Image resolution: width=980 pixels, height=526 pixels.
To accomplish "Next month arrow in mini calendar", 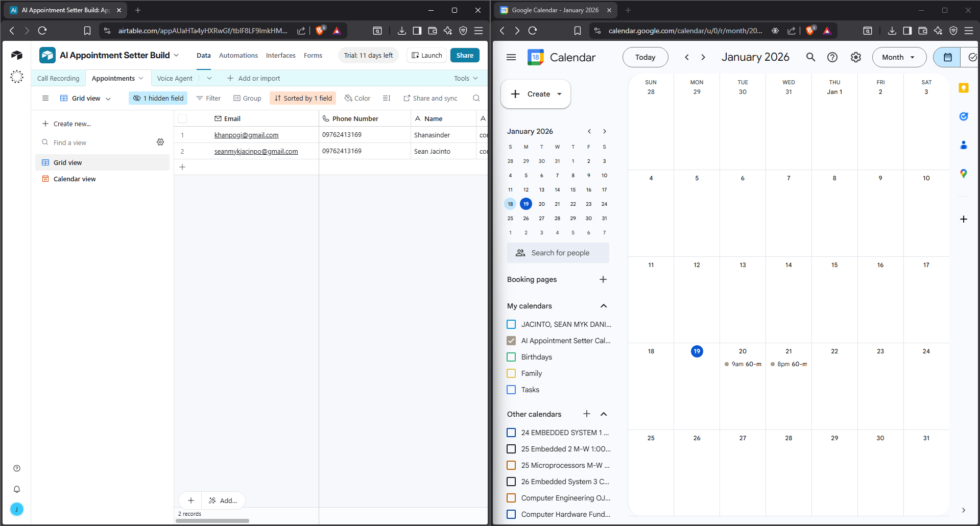I will [605, 131].
